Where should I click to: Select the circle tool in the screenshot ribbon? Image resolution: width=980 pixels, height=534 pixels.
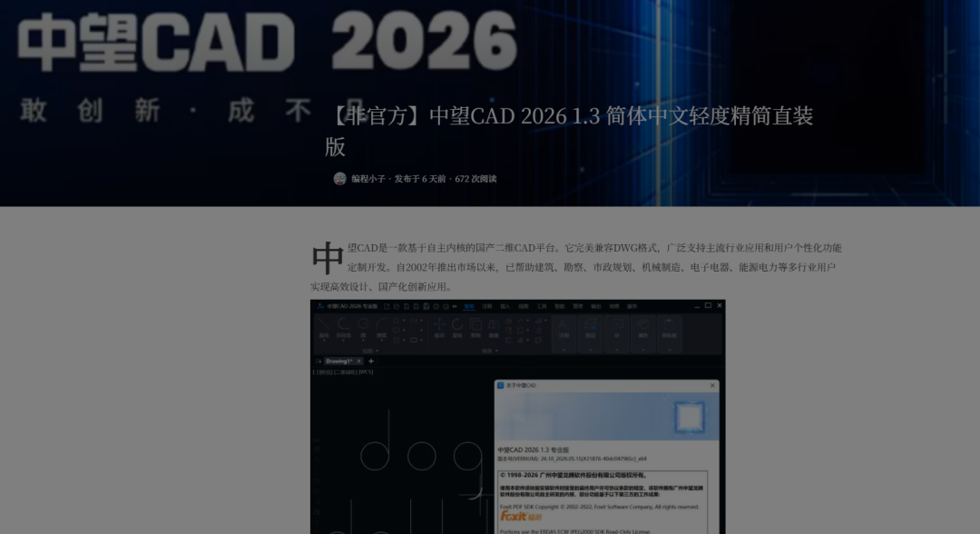click(363, 328)
